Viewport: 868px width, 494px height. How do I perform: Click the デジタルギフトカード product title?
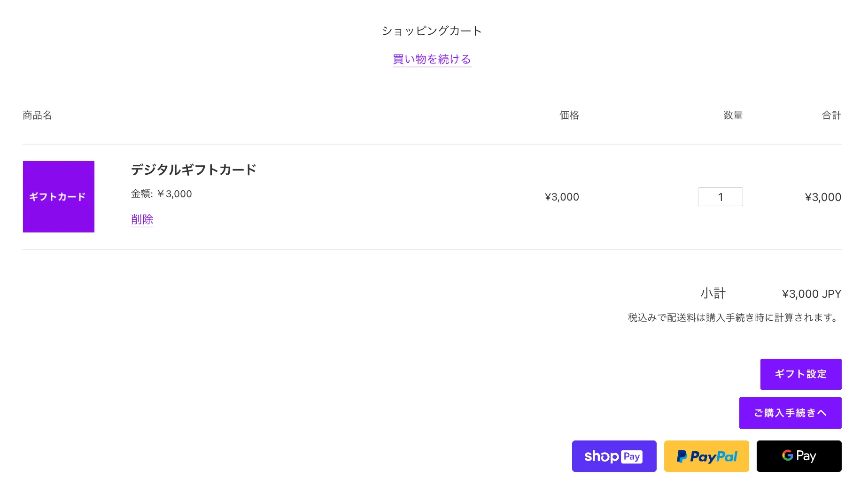coord(194,170)
